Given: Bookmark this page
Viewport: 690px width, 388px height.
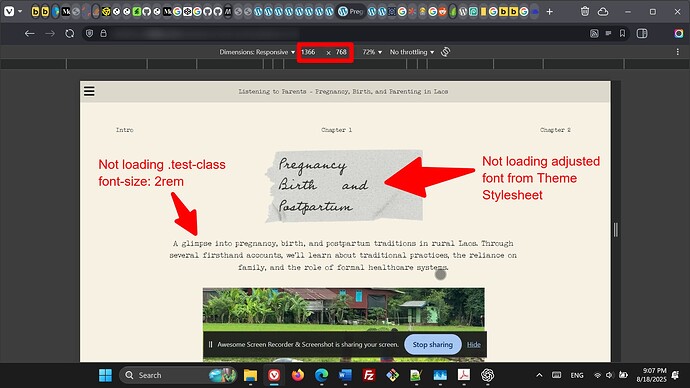Looking at the screenshot, I should tap(622, 33).
